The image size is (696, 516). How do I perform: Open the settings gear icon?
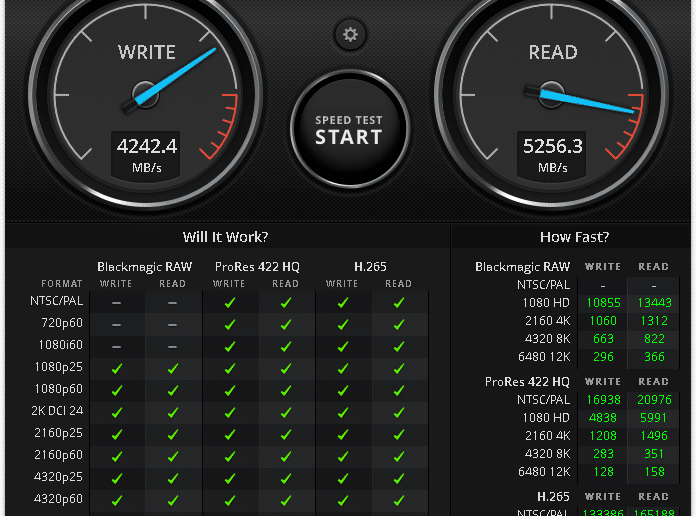[350, 34]
